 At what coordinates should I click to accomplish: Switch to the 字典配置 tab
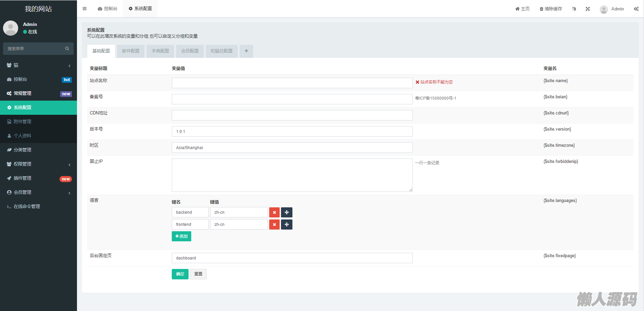pyautogui.click(x=160, y=51)
